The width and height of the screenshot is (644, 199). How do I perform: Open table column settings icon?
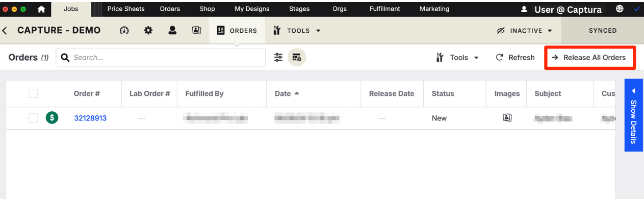point(297,58)
